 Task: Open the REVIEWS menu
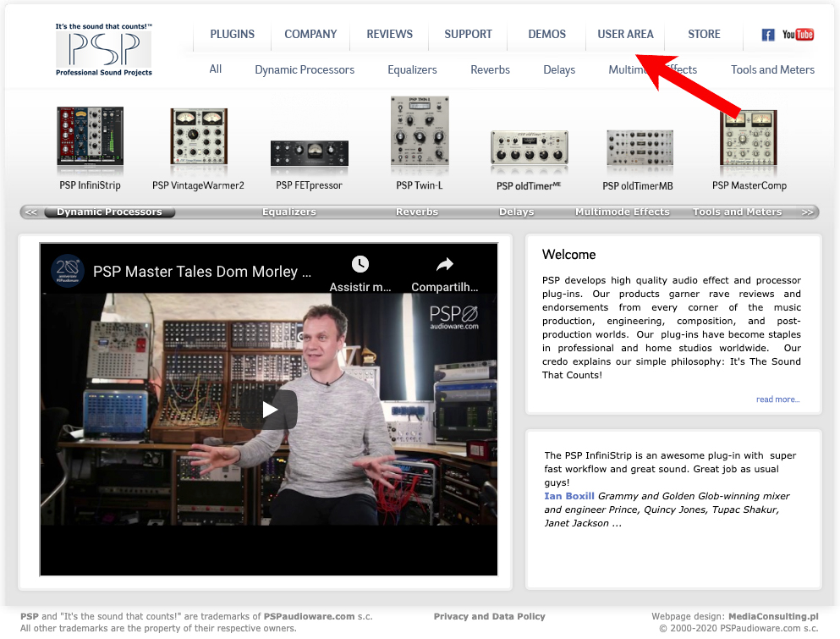tap(389, 35)
